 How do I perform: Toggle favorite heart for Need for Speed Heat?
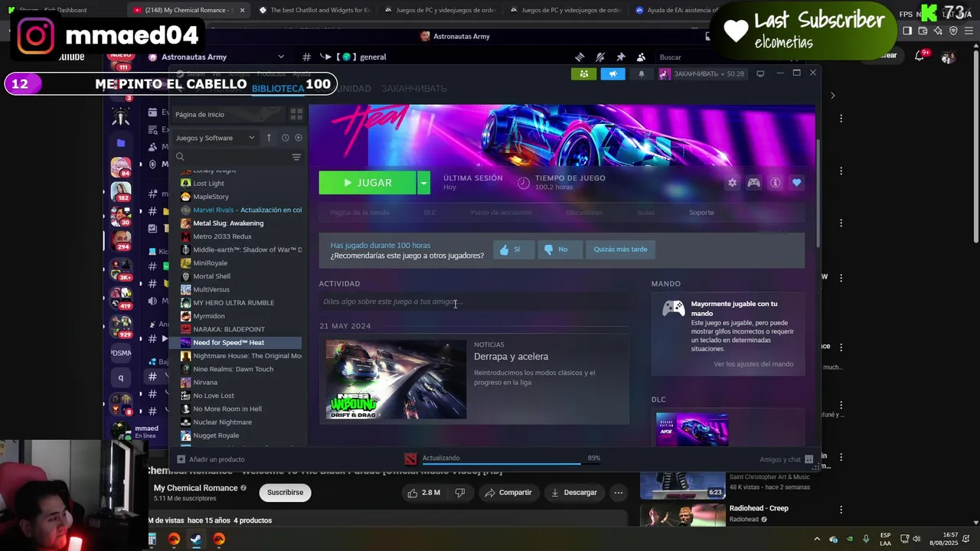[x=796, y=183]
